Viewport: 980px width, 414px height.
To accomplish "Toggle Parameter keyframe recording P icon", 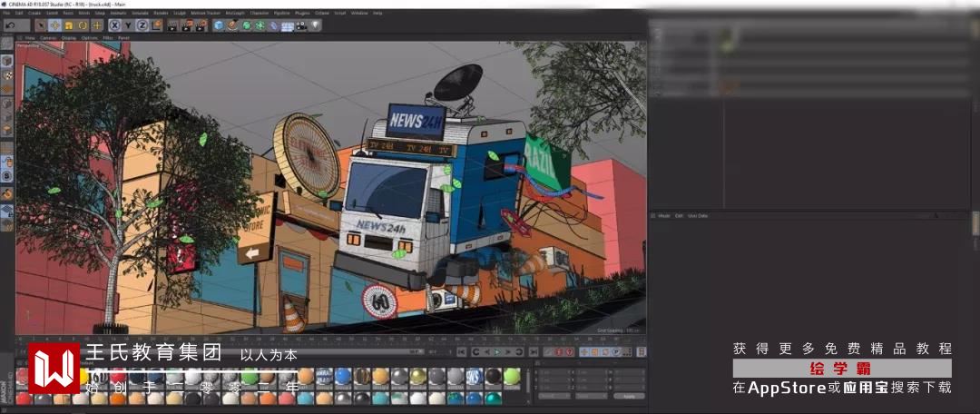I will 615,352.
